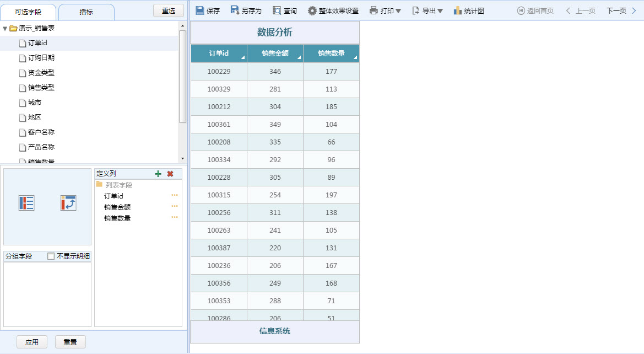Collapse the 演示_销售表 tree node
The image size is (644, 354).
(x=5, y=28)
